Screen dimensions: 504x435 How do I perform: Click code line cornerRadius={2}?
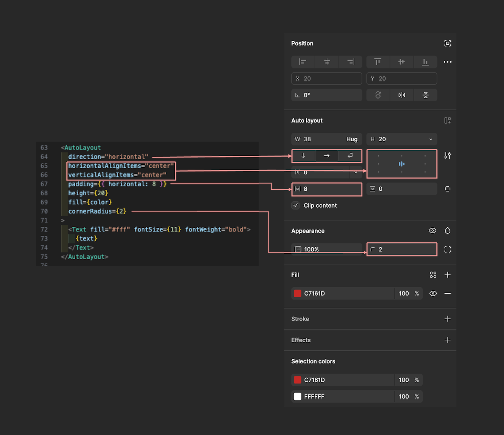tap(97, 212)
